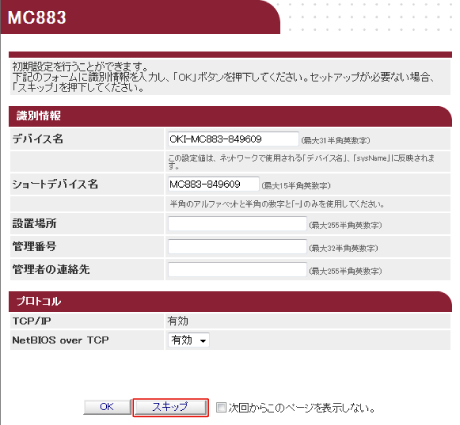
Task: Click the 最大31半角英数字 hint text
Action: pyautogui.click(x=336, y=140)
